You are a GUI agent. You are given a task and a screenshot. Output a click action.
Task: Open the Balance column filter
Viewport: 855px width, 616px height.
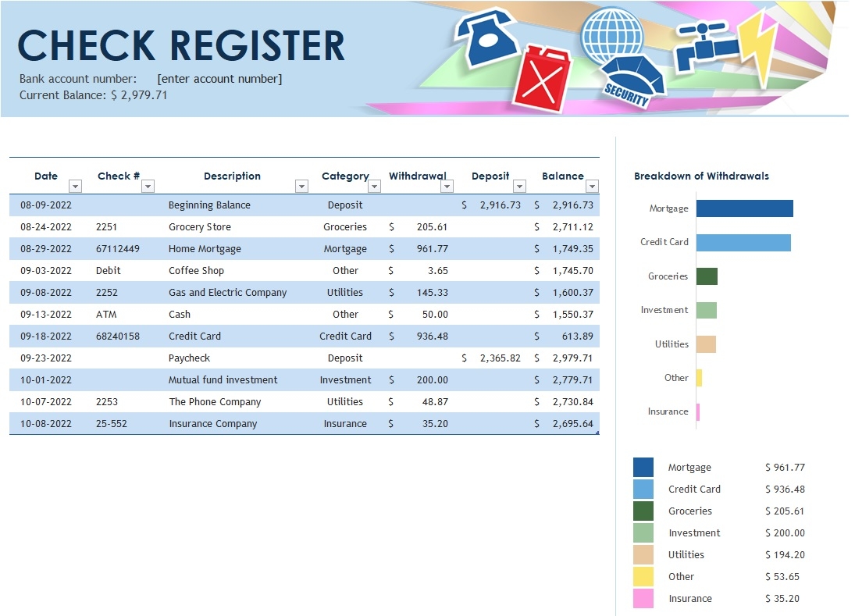point(593,187)
